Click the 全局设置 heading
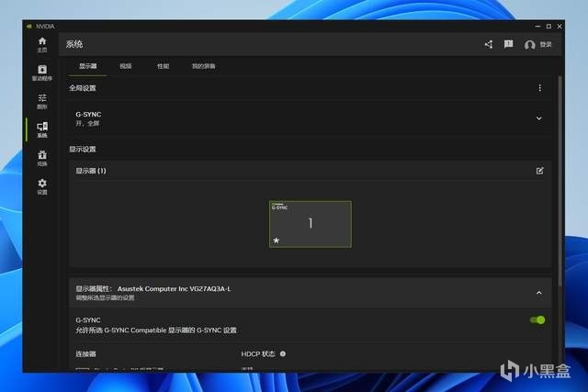 click(83, 88)
